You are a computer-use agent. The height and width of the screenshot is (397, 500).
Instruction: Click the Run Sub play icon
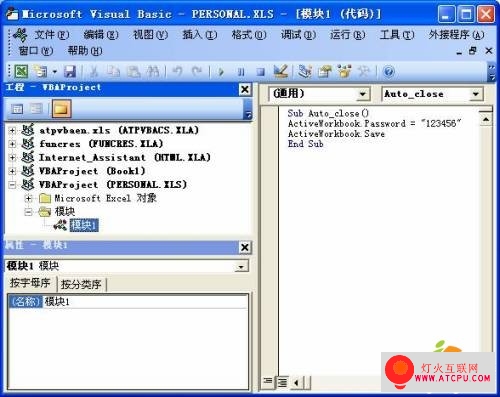(x=221, y=72)
